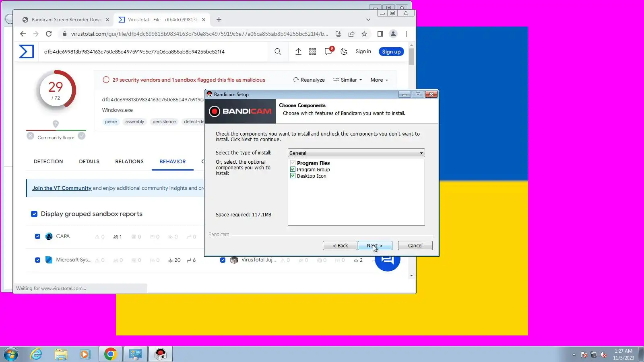Switch to Bandicam Screen Recorder tab
The height and width of the screenshot is (362, 644).
[66, 20]
